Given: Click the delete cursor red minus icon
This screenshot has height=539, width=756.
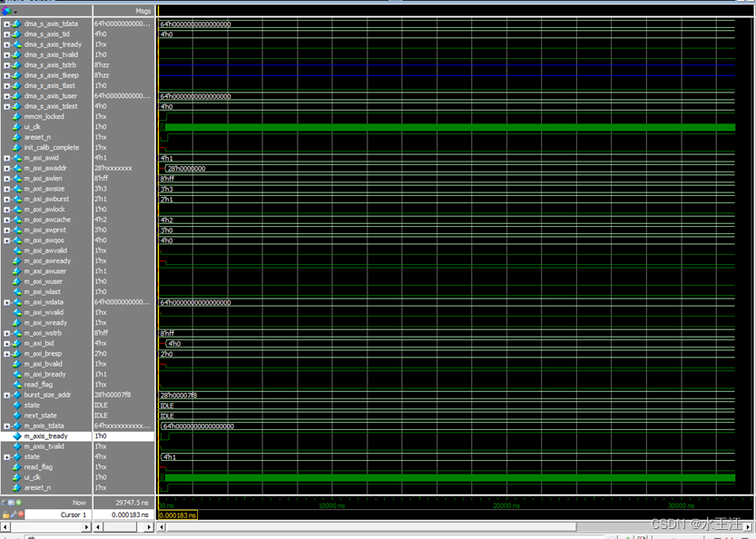Looking at the screenshot, I should pyautogui.click(x=21, y=514).
